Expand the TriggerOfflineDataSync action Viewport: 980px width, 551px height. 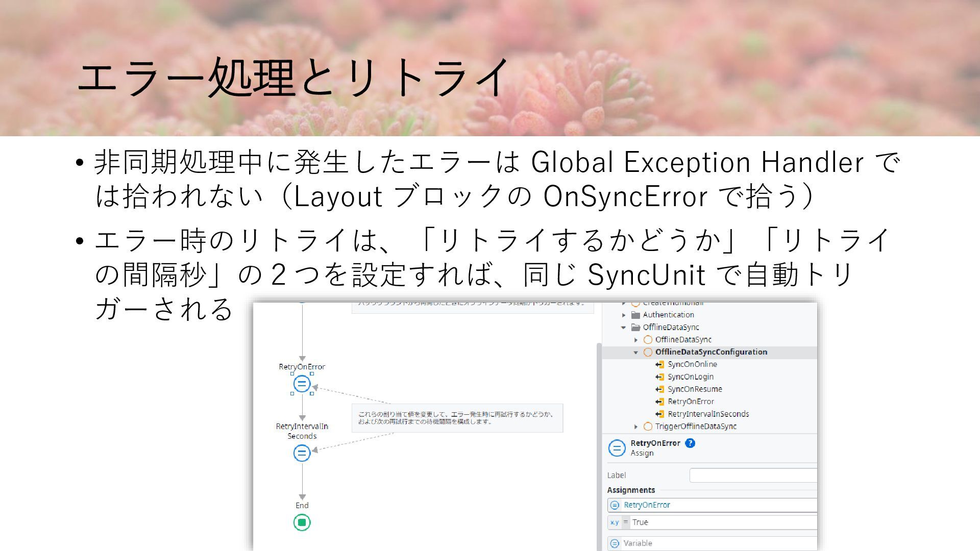(x=636, y=427)
